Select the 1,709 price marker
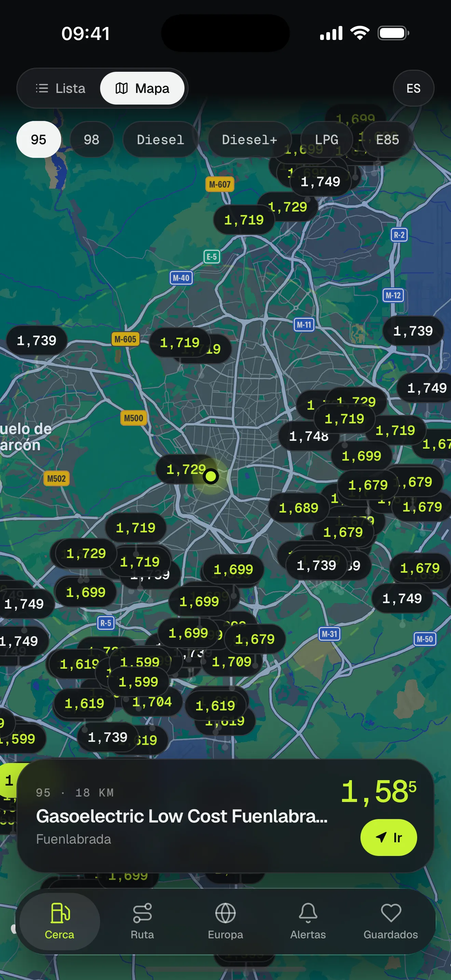The width and height of the screenshot is (451, 980). pos(232,662)
